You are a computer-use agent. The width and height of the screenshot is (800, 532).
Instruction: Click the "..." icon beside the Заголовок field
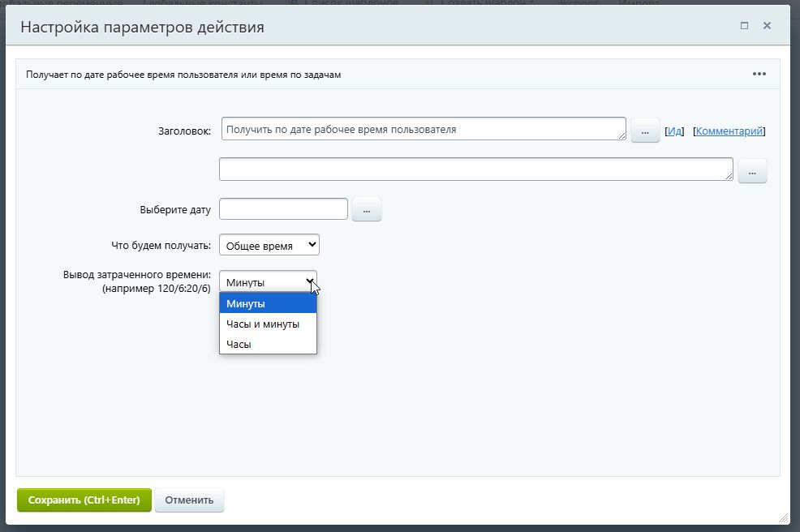coord(644,130)
